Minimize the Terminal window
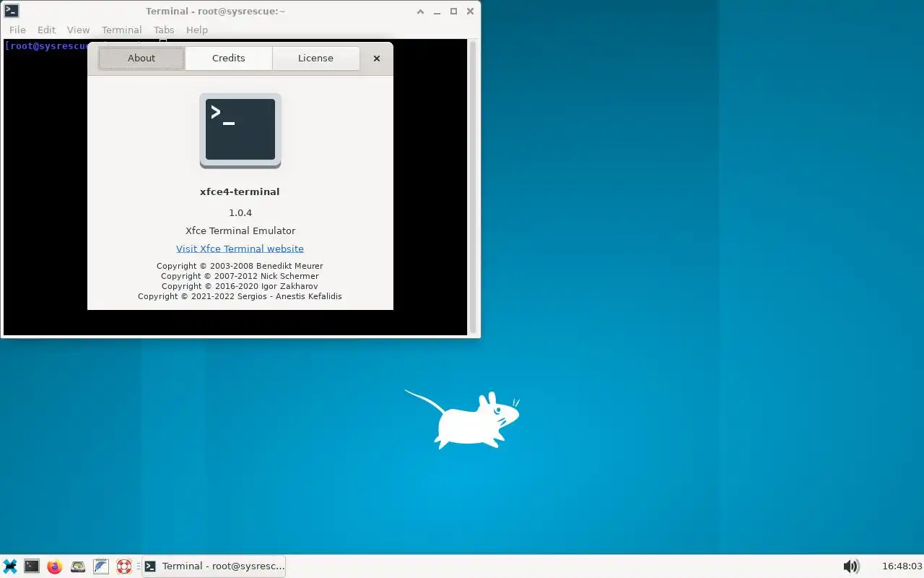The image size is (924, 578). (x=437, y=11)
